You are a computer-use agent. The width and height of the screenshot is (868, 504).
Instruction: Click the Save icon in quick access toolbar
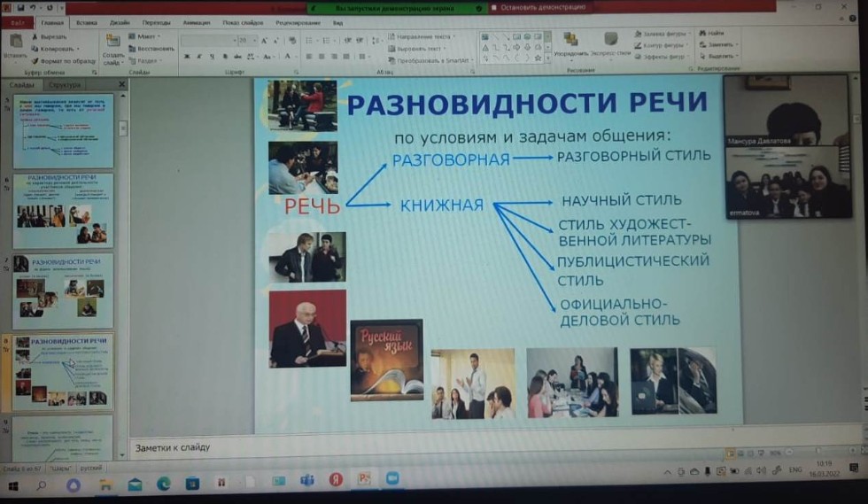22,8
